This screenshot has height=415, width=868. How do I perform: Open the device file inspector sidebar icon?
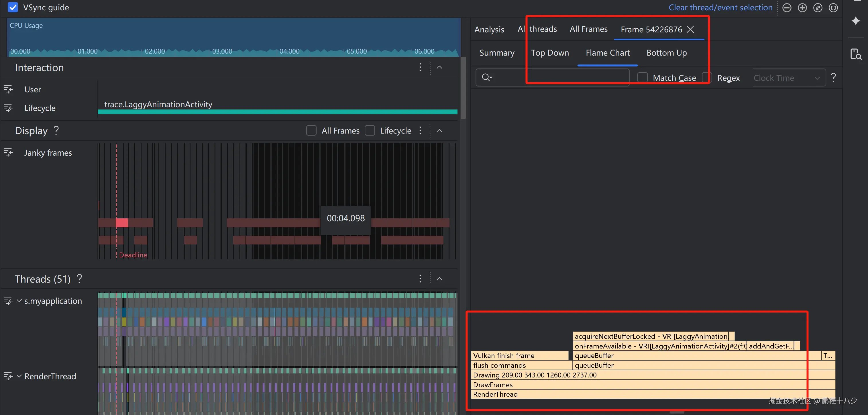point(855,54)
